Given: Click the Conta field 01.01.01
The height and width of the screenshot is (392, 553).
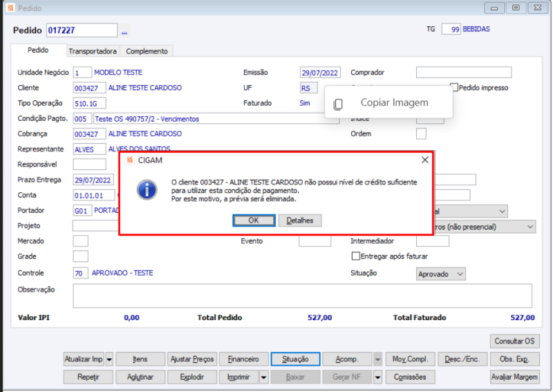Looking at the screenshot, I should pyautogui.click(x=94, y=195).
